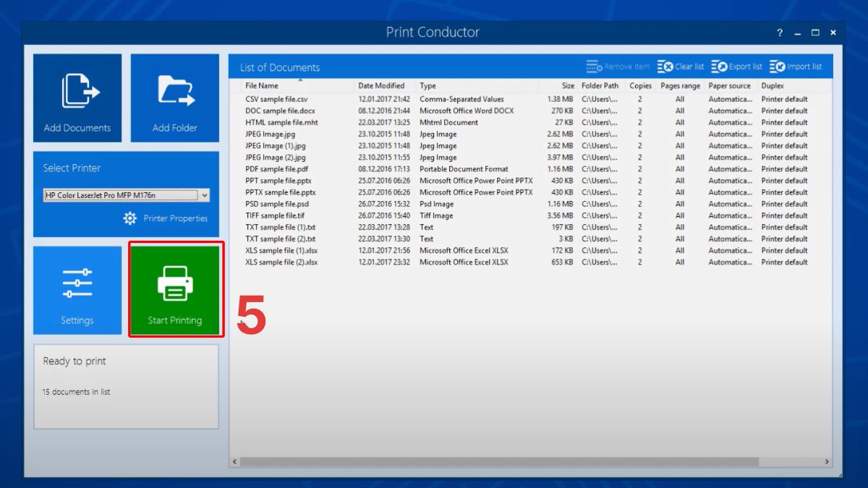
Task: Click the Pages range column header
Action: coord(680,85)
